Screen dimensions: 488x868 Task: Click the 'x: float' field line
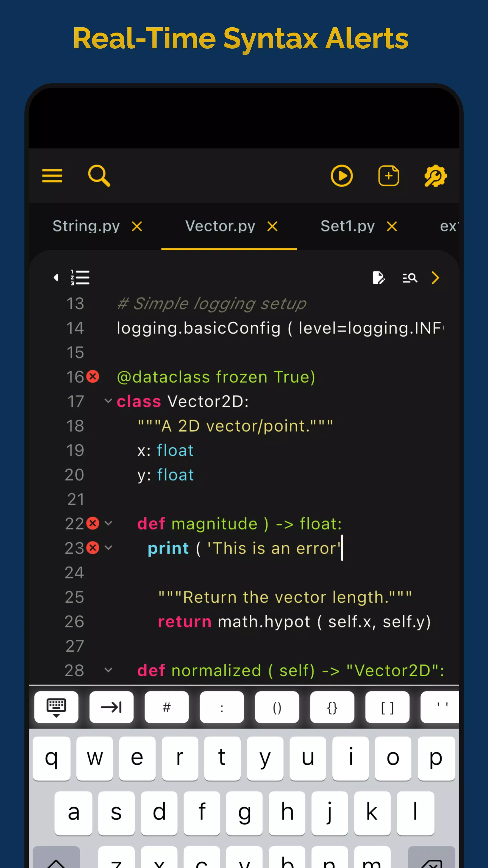point(165,450)
